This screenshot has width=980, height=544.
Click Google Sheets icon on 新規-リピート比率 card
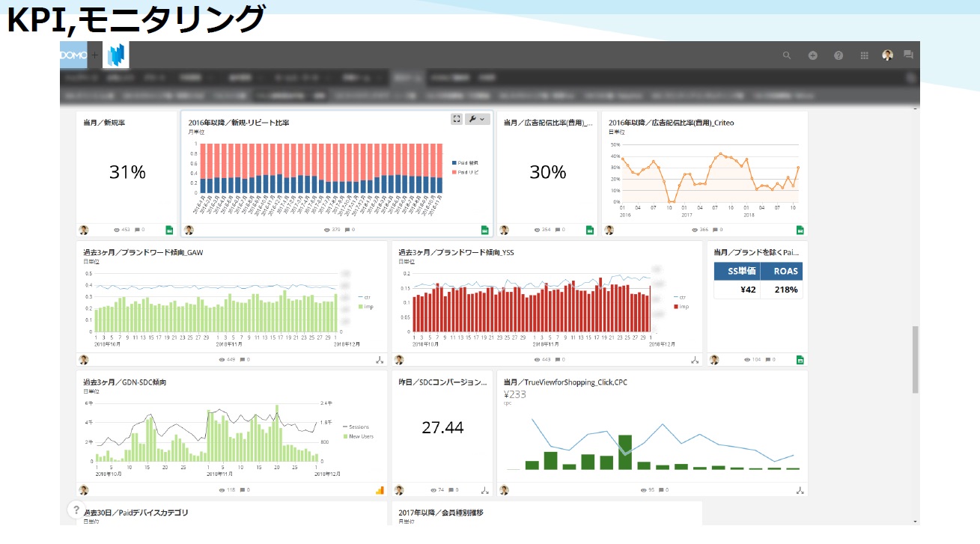coord(484,230)
